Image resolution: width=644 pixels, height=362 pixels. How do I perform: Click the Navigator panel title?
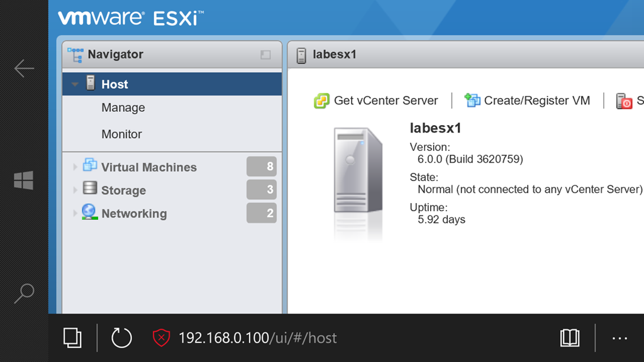click(116, 54)
